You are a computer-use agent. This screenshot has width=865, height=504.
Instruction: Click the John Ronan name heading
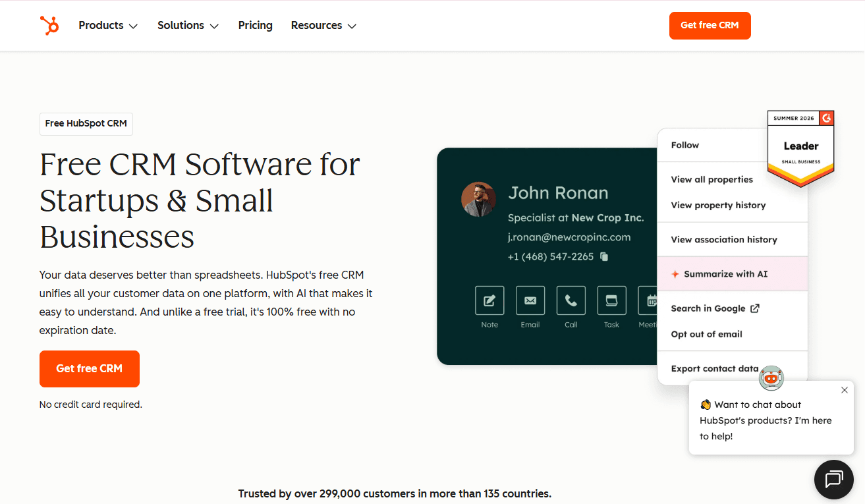(x=558, y=193)
